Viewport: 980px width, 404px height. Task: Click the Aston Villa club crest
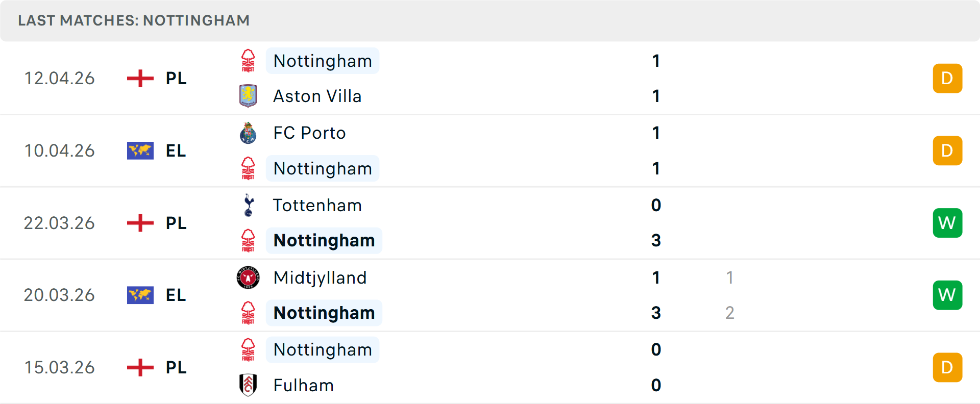pos(248,96)
